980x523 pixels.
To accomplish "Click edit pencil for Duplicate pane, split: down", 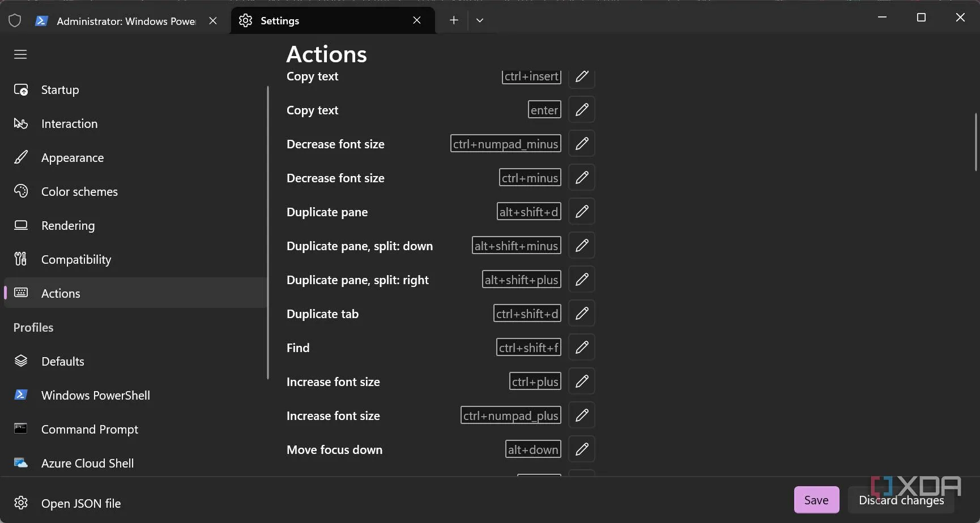I will [581, 246].
